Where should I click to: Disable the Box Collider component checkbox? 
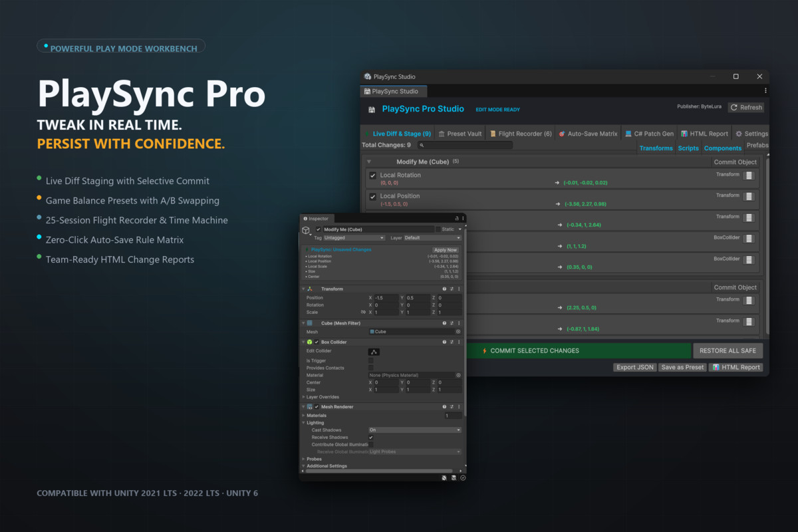[317, 342]
